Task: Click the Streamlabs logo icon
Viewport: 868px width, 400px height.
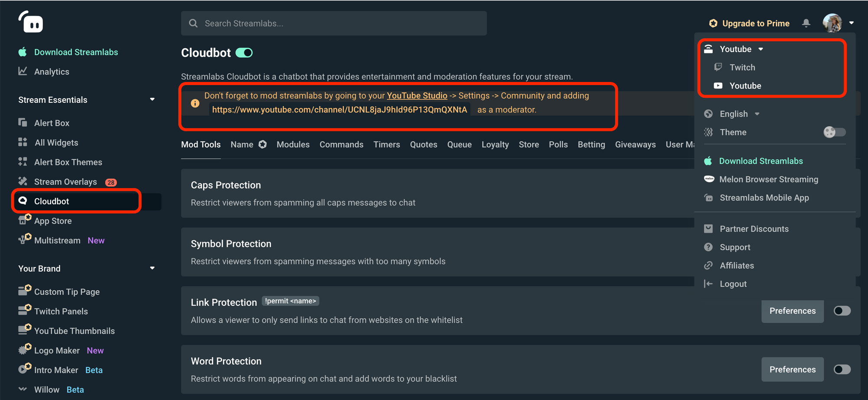Action: coord(31,22)
